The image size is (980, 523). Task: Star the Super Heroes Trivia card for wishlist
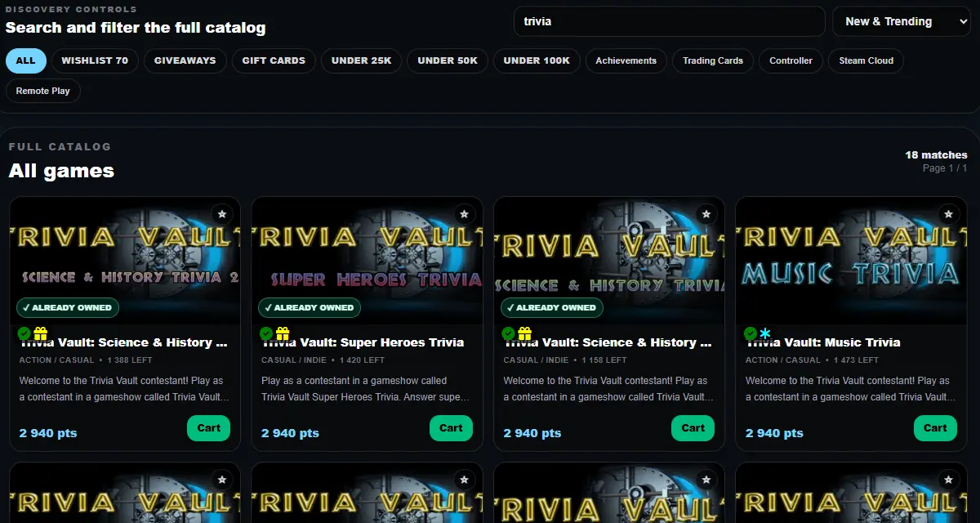coord(464,214)
